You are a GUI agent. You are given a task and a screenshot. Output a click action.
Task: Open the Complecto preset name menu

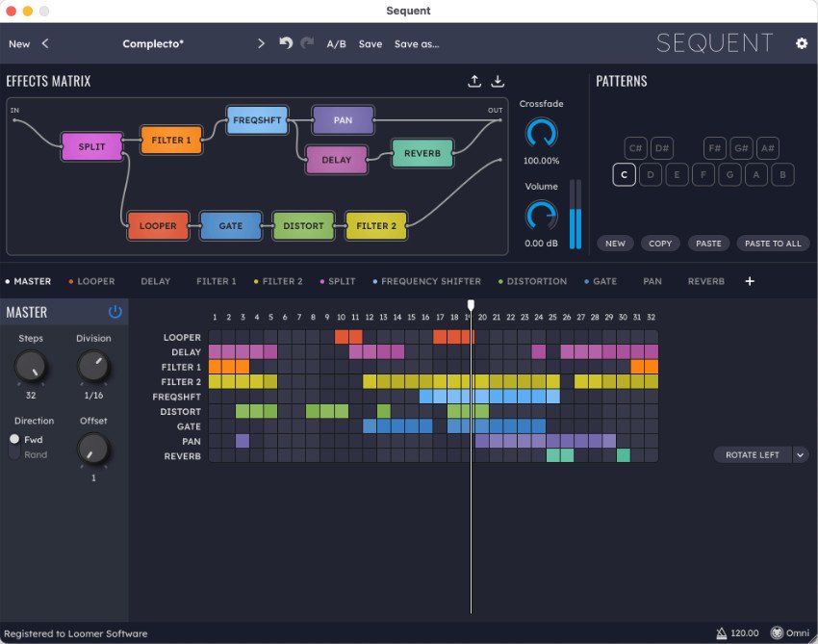click(x=153, y=44)
